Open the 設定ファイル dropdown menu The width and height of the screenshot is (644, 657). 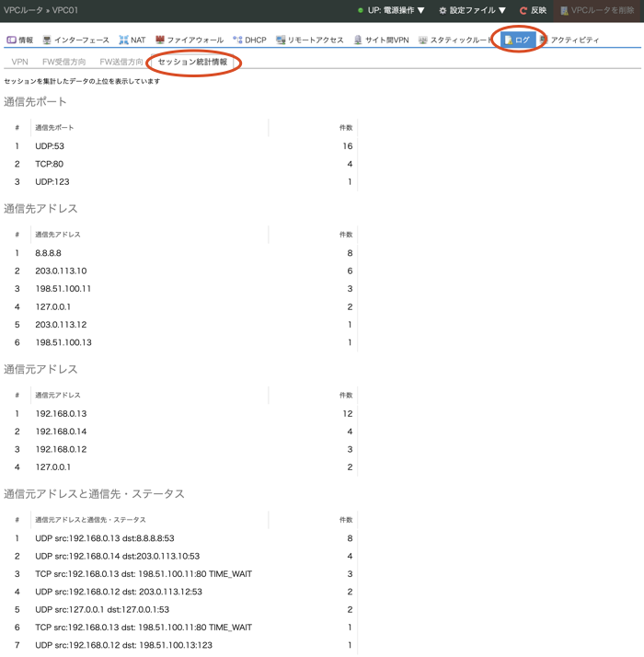[x=472, y=10]
